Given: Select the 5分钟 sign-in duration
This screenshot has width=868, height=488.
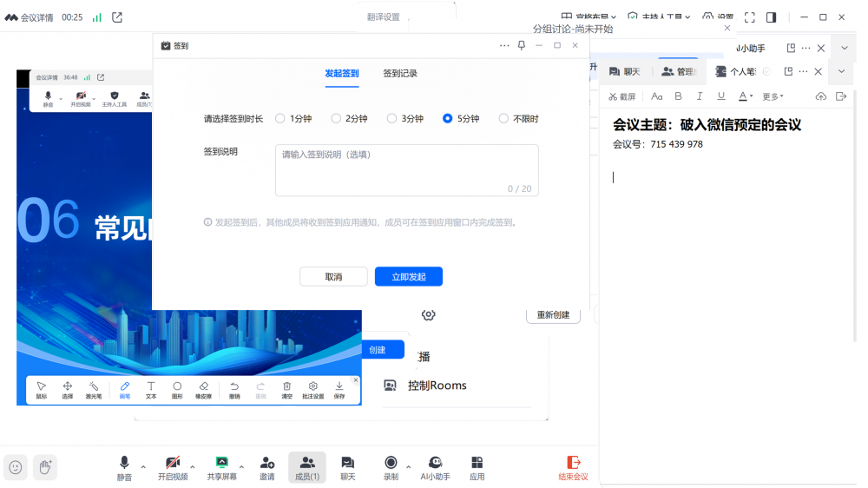Looking at the screenshot, I should pyautogui.click(x=461, y=119).
